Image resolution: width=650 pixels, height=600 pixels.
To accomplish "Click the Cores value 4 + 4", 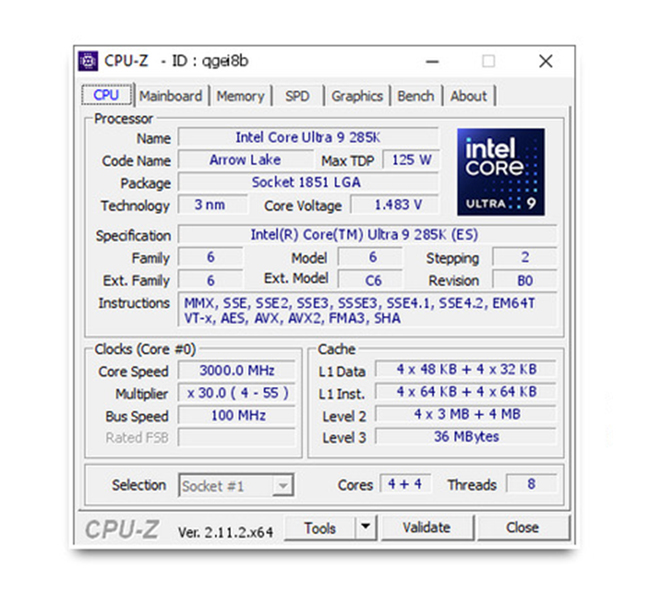I will (405, 484).
